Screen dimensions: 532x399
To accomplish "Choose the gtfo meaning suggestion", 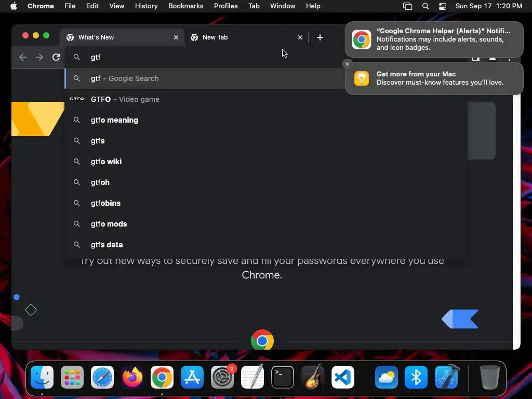I will pos(267,120).
